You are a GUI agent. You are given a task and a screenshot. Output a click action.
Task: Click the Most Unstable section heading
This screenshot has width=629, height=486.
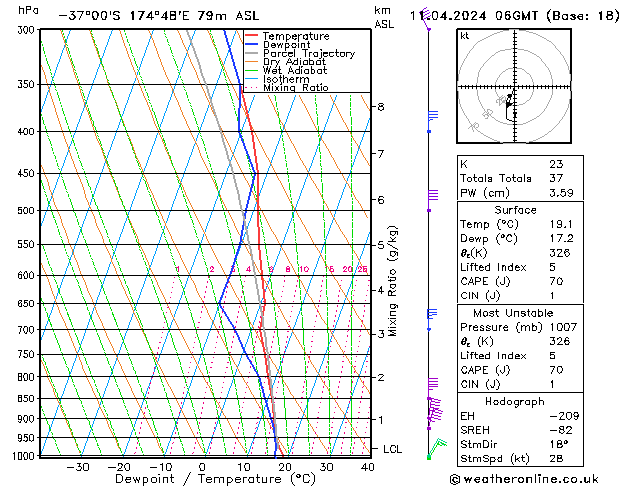[513, 313]
